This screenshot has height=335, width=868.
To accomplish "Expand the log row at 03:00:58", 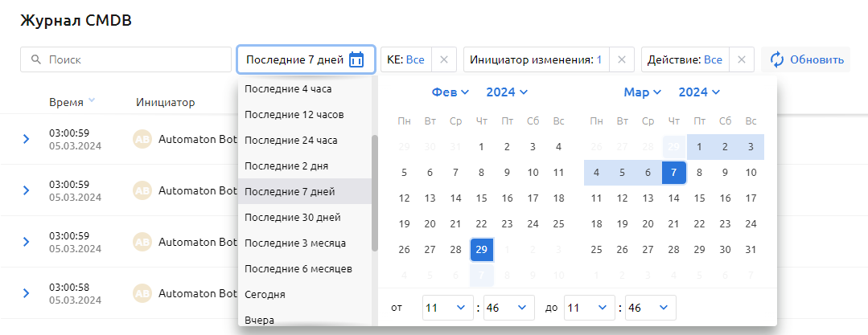I will point(26,293).
